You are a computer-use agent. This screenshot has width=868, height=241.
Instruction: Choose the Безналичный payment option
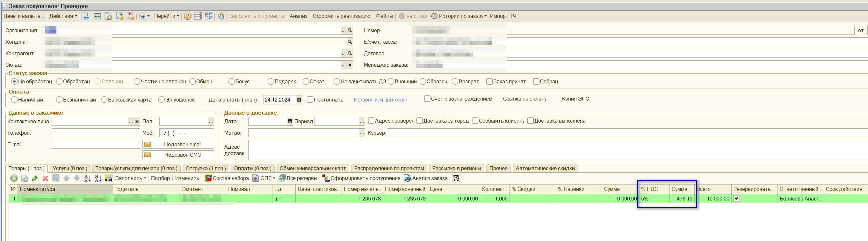point(59,100)
